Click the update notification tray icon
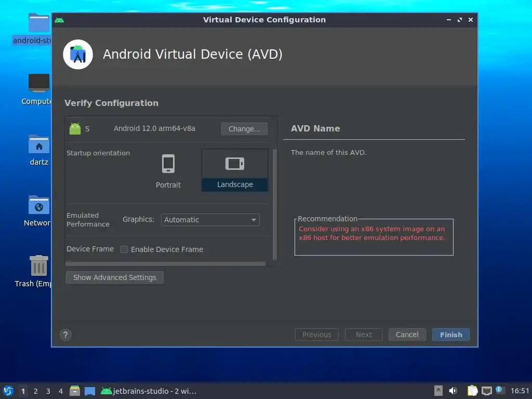532x399 pixels. [x=499, y=390]
